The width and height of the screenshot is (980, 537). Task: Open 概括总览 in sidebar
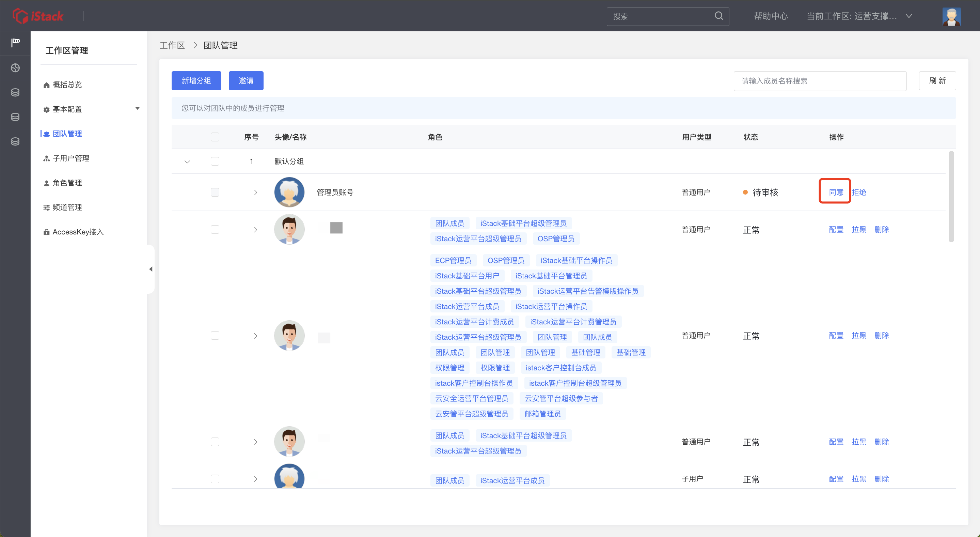click(67, 85)
